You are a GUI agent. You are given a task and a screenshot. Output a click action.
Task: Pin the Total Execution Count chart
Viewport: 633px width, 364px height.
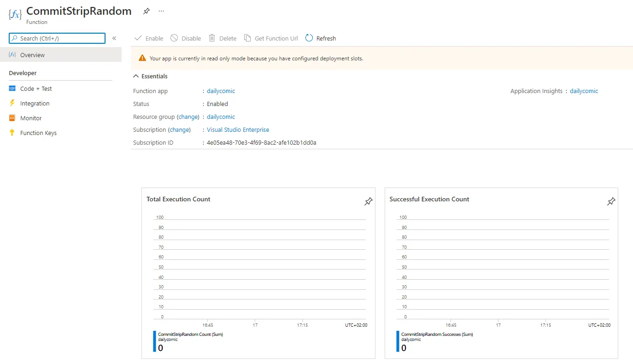click(x=368, y=201)
